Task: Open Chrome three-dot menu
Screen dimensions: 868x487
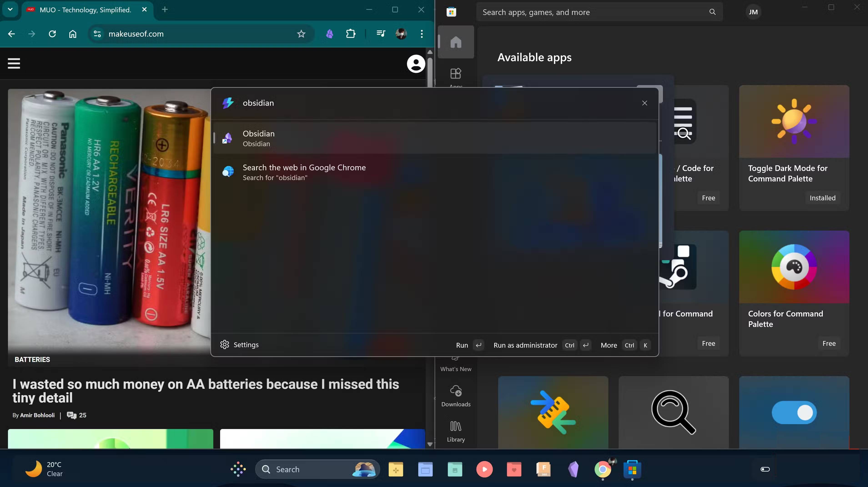Action: 422,34
